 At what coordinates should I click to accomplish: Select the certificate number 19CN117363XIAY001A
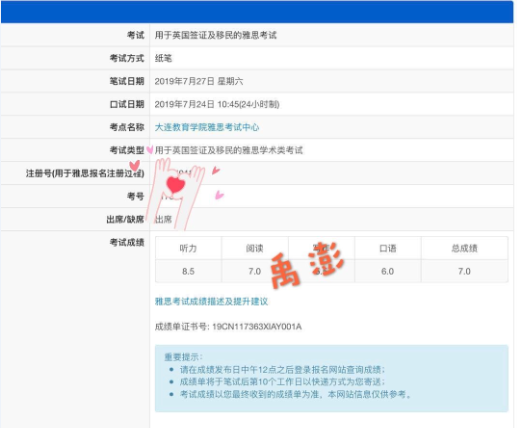click(257, 326)
